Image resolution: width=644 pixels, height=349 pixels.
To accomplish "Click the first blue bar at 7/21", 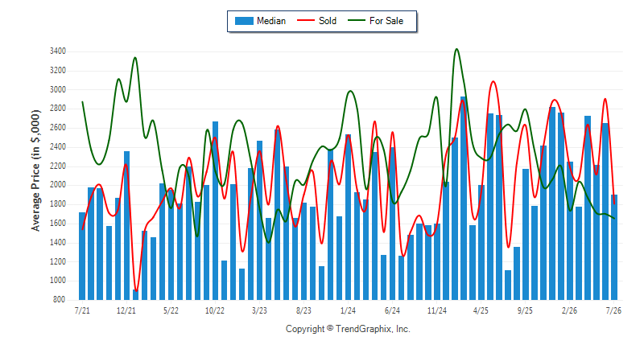I will [82, 256].
